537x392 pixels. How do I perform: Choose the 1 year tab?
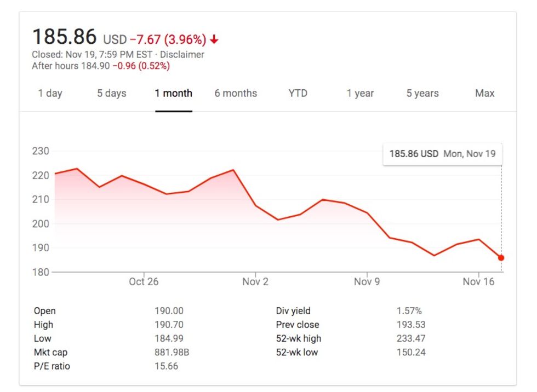click(360, 93)
